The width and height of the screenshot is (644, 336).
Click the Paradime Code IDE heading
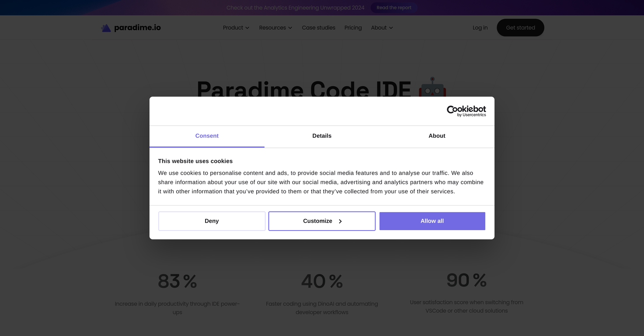pyautogui.click(x=304, y=88)
